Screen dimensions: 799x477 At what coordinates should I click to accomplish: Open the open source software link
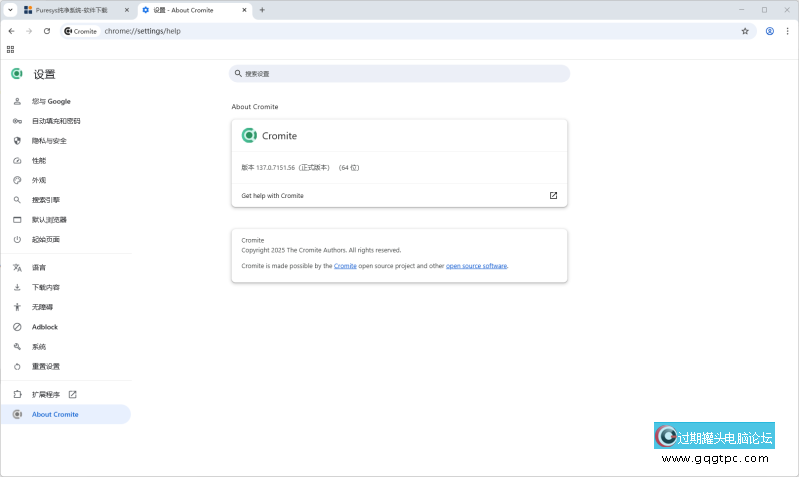(476, 266)
